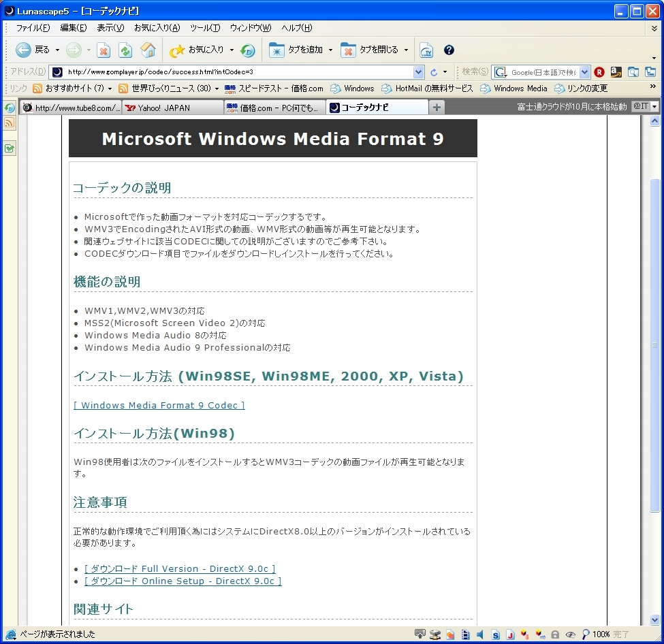The image size is (664, 644).
Task: Open the search engine selector dropdown
Action: click(x=584, y=72)
